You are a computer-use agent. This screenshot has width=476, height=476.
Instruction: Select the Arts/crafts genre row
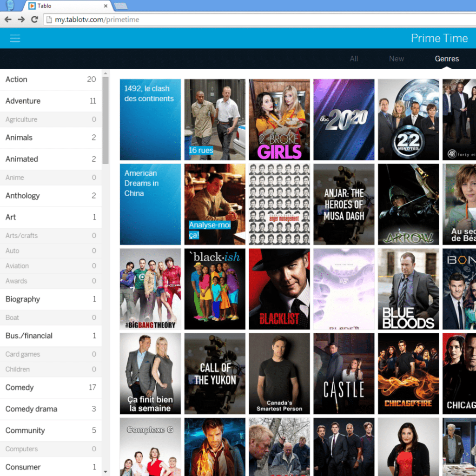tap(51, 236)
